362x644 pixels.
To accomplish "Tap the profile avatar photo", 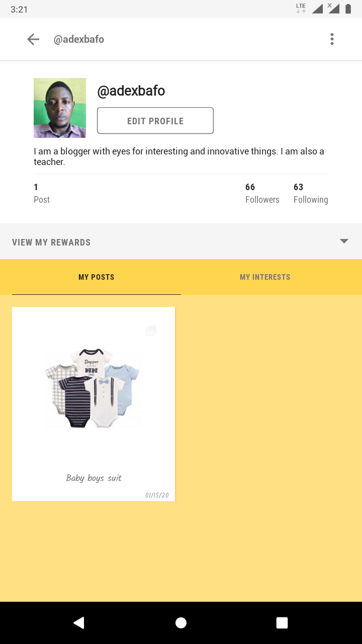I will (x=60, y=108).
